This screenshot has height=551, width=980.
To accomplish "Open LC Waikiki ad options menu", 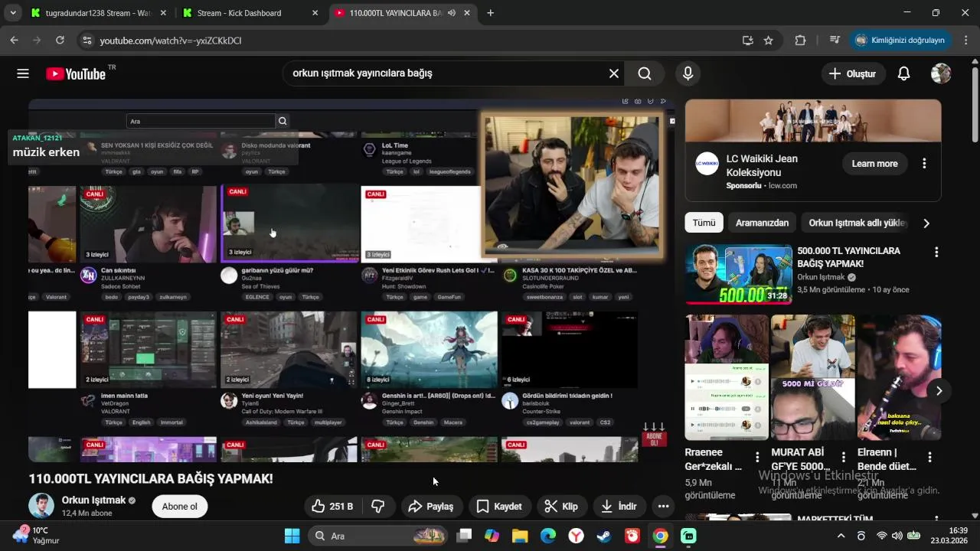I will click(924, 163).
